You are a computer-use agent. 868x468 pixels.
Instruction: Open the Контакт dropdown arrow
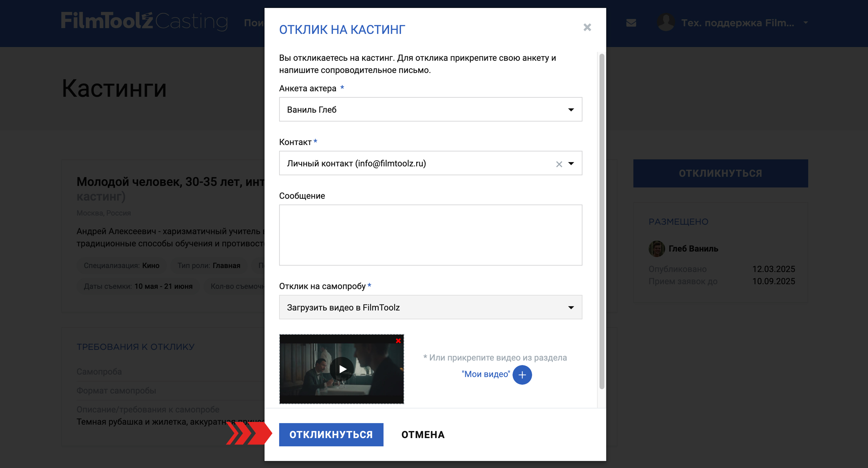point(571,164)
